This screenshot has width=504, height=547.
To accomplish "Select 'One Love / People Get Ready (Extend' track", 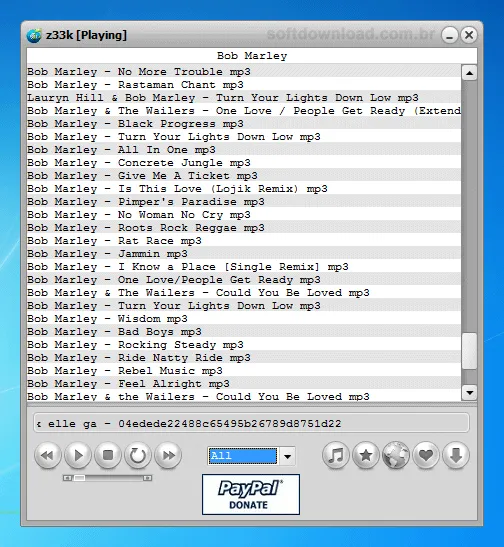I will coord(244,111).
